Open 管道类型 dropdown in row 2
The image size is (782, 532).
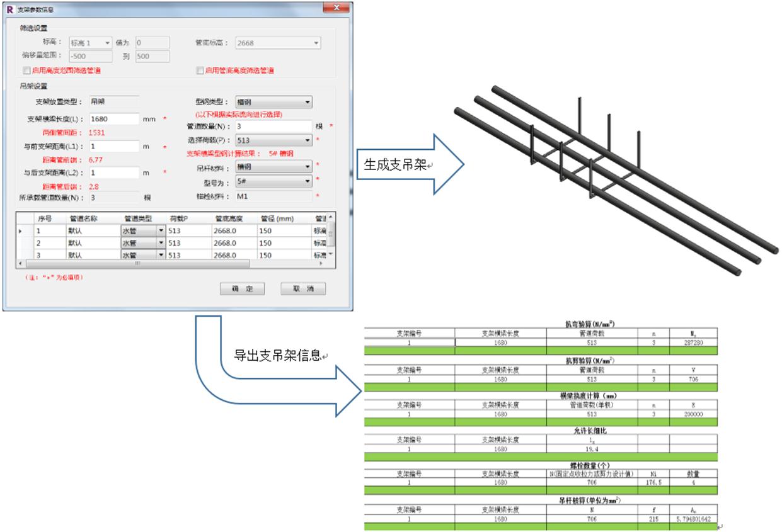tap(161, 243)
